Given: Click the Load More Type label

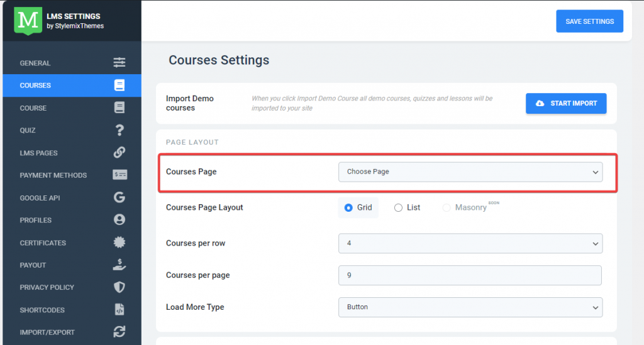Looking at the screenshot, I should click(195, 307).
